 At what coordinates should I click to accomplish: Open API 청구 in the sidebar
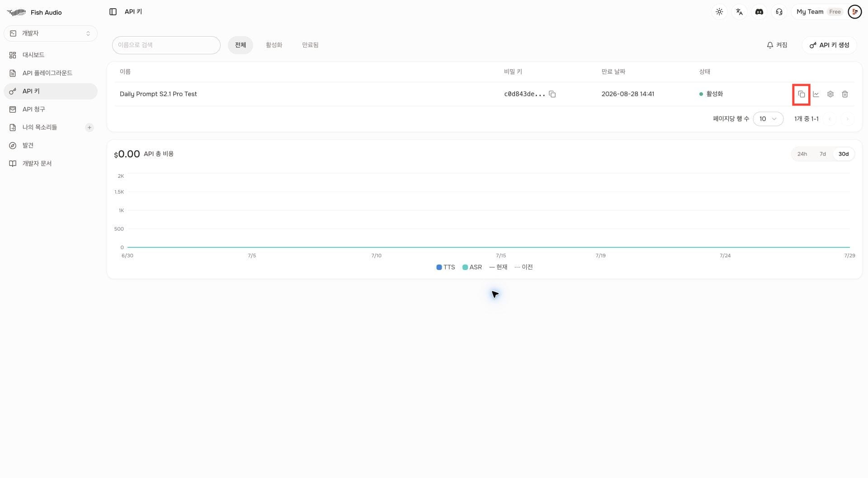point(51,109)
